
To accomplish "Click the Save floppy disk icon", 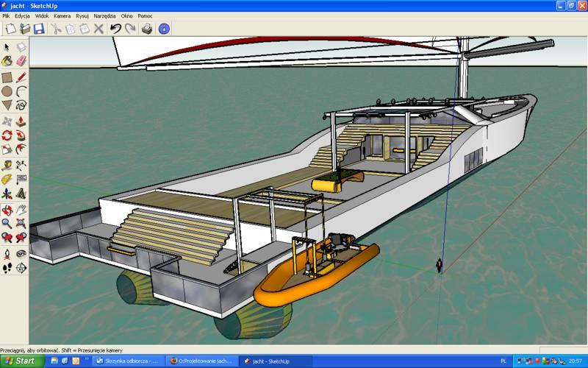I will point(38,29).
